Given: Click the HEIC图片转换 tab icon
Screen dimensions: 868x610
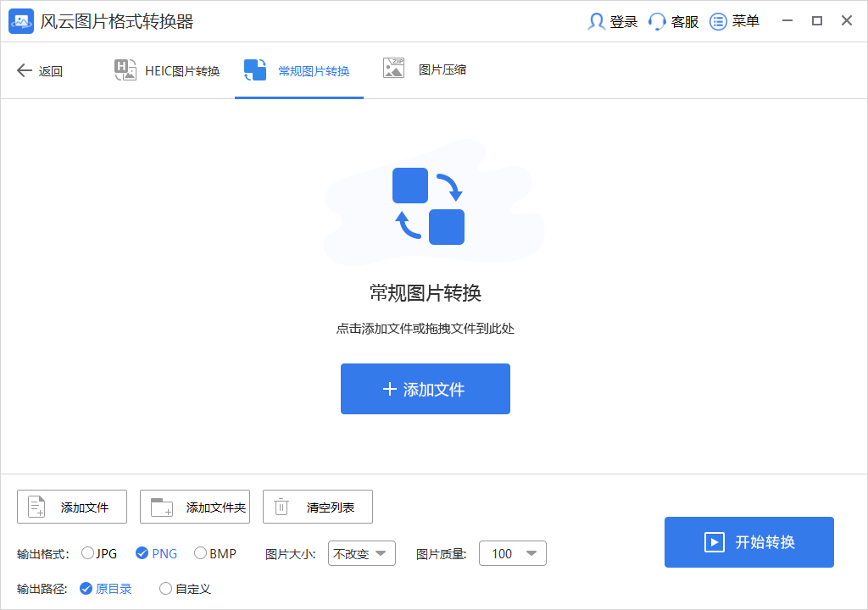Looking at the screenshot, I should point(125,70).
